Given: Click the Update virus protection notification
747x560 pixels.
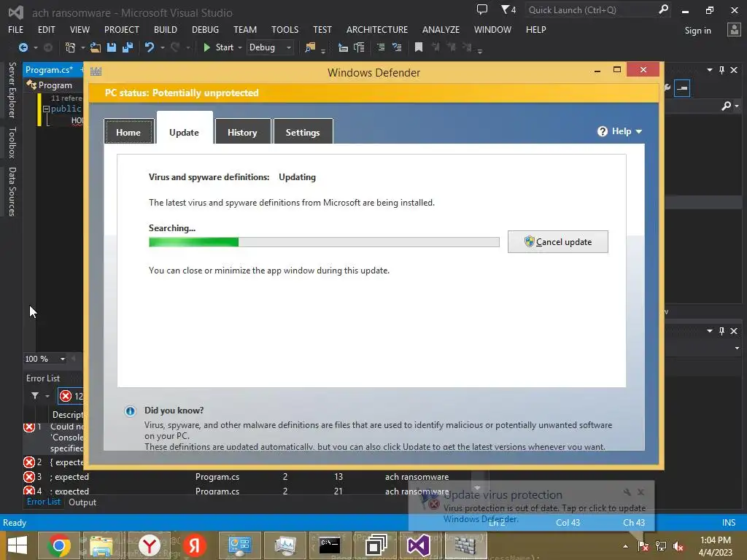Looking at the screenshot, I should point(531,507).
